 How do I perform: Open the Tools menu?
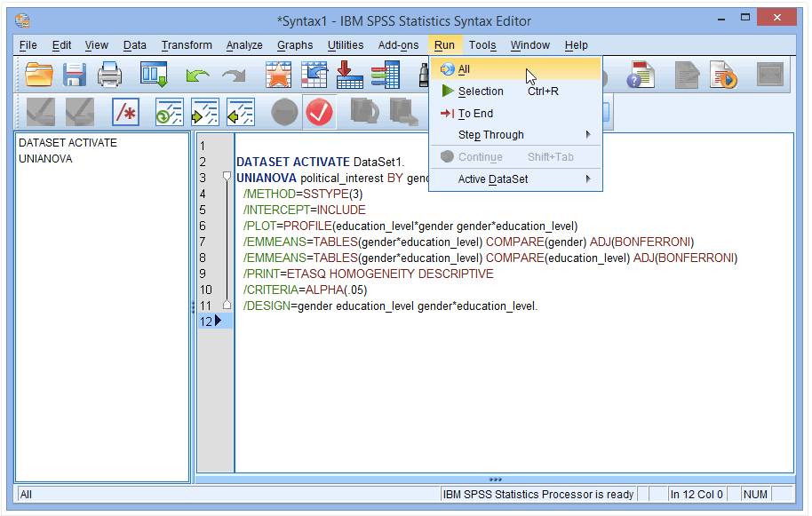point(482,45)
